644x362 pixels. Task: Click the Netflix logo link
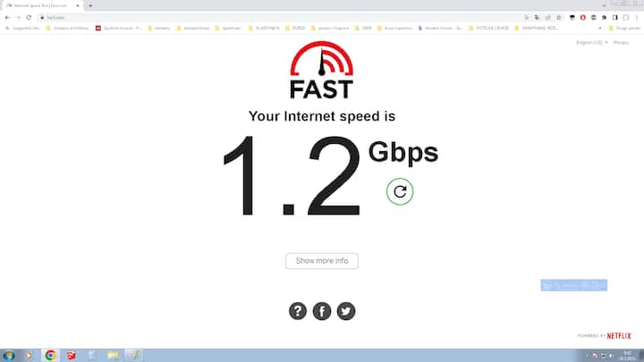click(619, 336)
